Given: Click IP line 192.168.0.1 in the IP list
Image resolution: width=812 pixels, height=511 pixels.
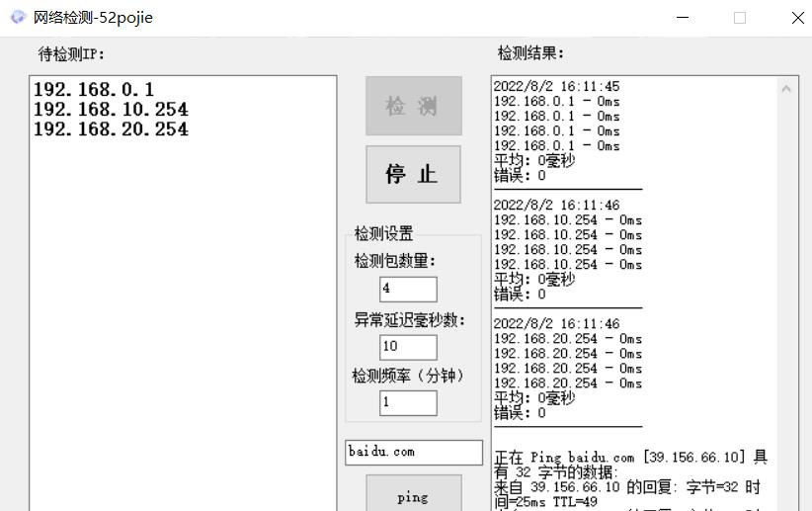Looking at the screenshot, I should pos(94,90).
